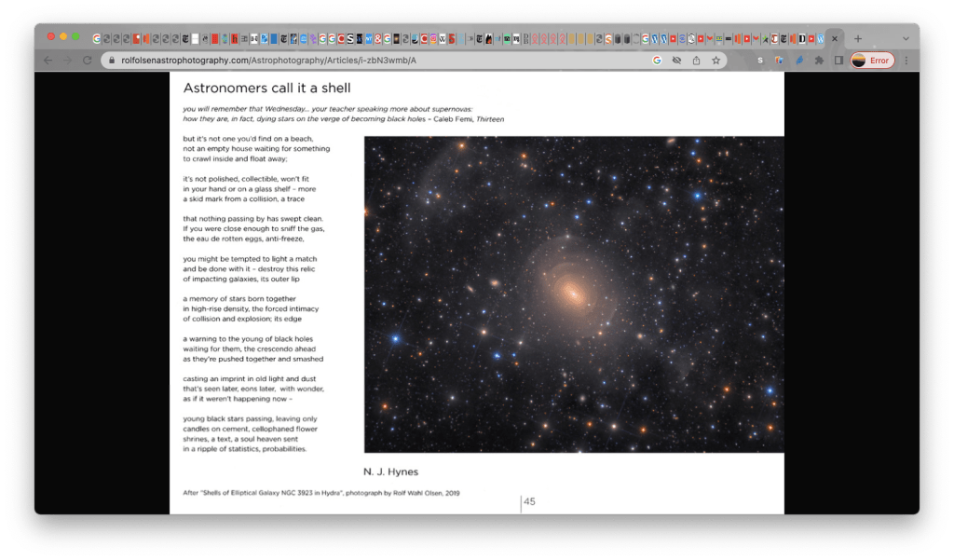Click the crossed-out eye icon in address bar
This screenshot has height=560, width=954.
click(676, 61)
